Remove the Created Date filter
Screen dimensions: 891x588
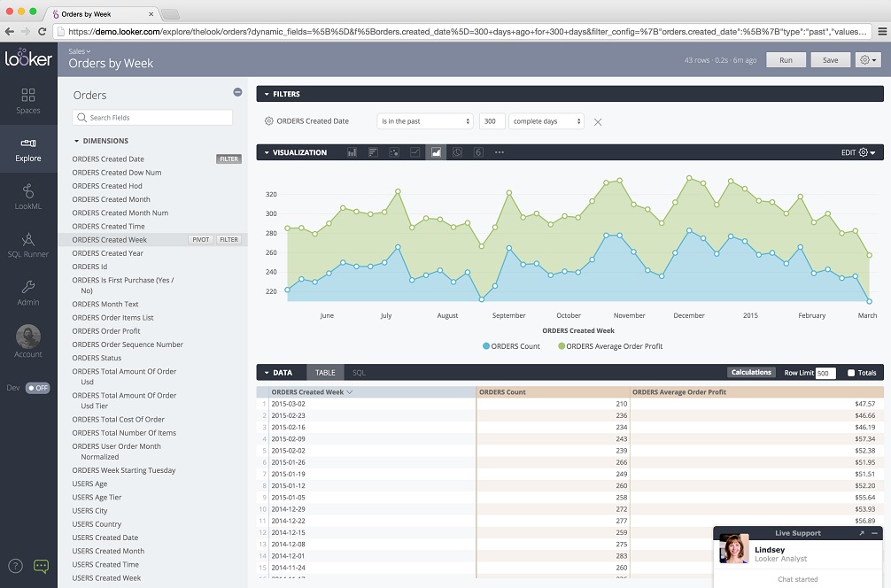[598, 122]
